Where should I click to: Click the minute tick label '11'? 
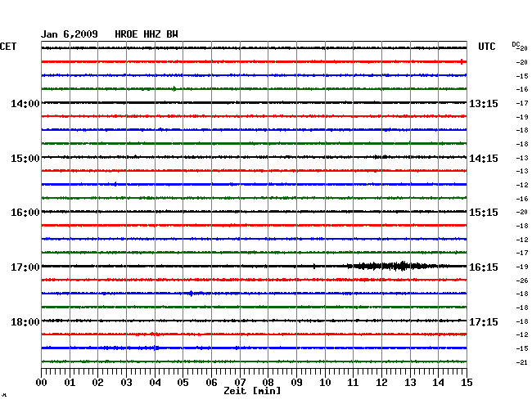click(x=353, y=382)
